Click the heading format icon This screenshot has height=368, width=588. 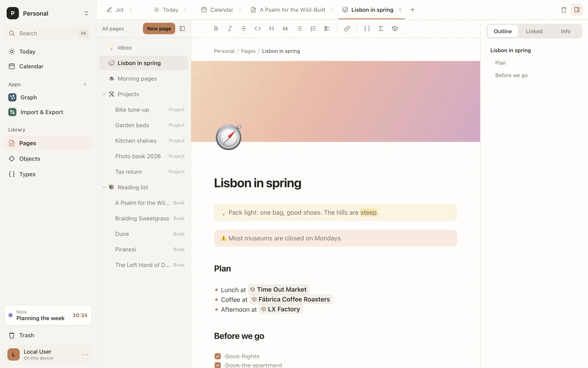[272, 29]
